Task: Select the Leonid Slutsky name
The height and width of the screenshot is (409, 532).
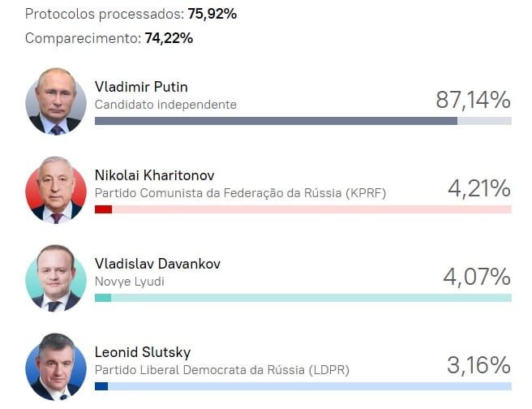Action: (143, 352)
